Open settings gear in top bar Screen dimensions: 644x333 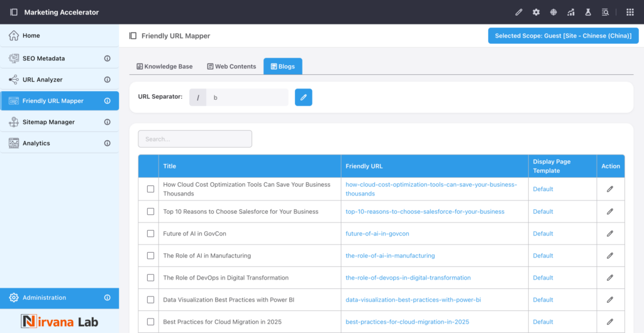tap(536, 12)
